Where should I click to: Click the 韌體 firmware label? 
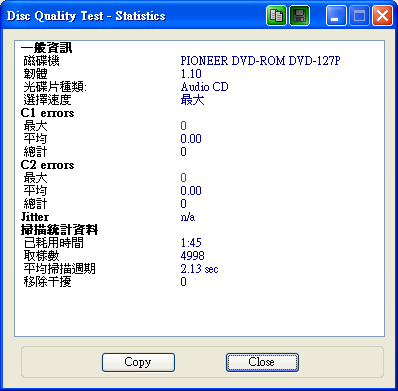point(35,74)
